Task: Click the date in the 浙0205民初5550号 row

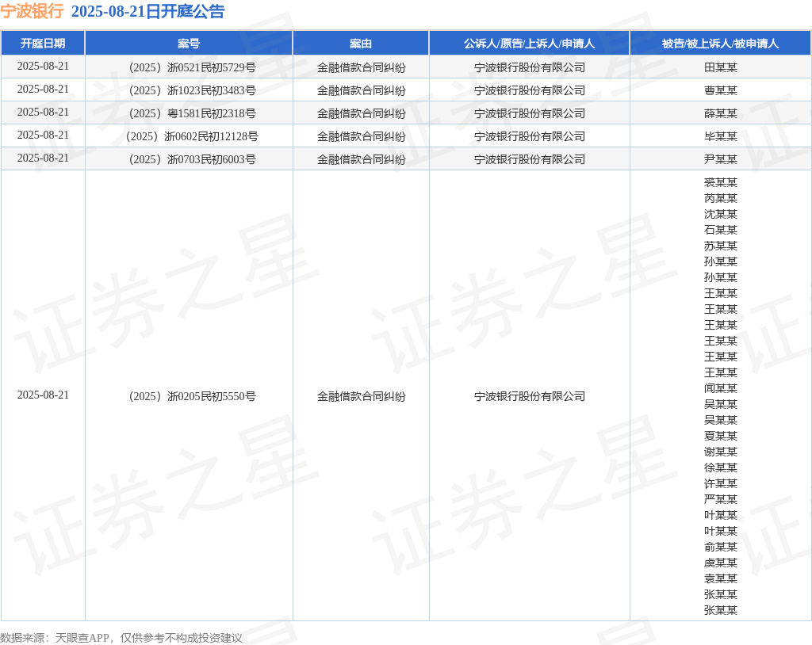Action: click(43, 395)
